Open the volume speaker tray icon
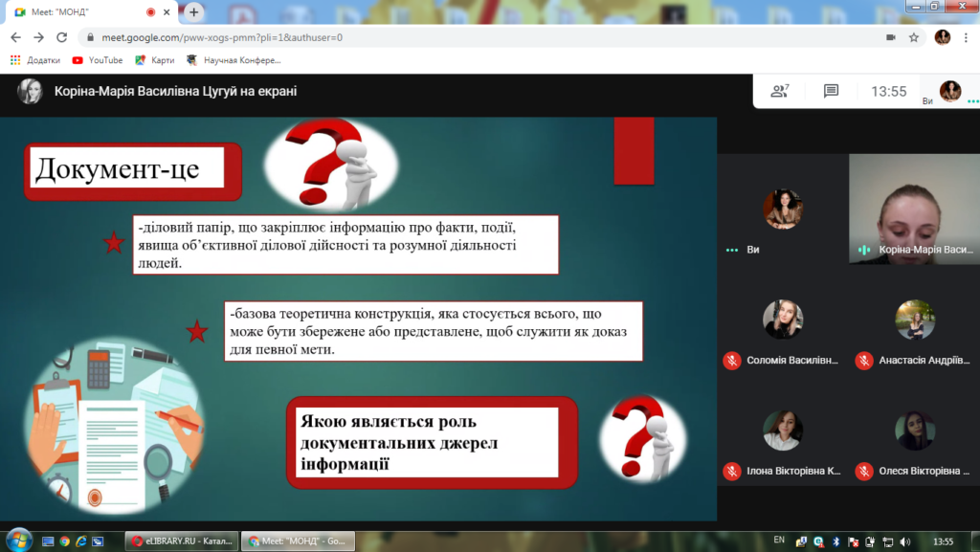 click(x=905, y=542)
